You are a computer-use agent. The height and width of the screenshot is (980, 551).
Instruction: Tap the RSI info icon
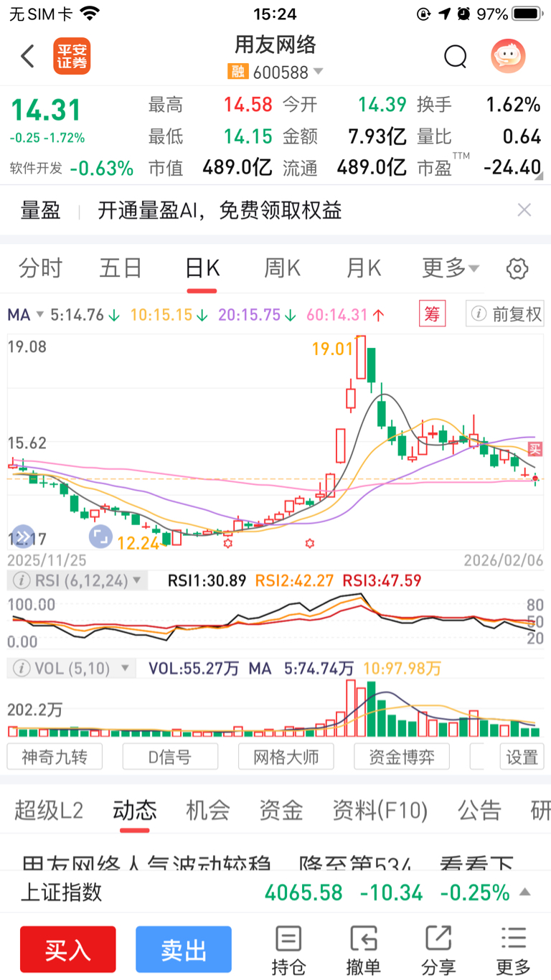point(22,580)
